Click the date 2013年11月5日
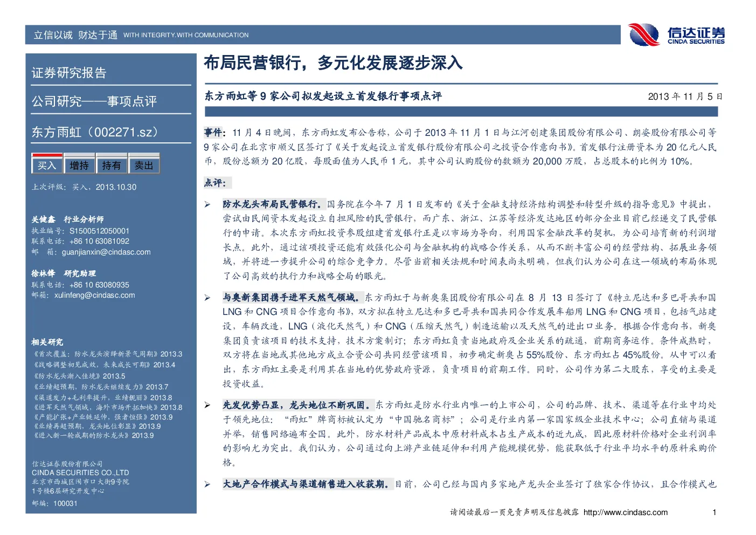This screenshot has width=756, height=535. (685, 97)
